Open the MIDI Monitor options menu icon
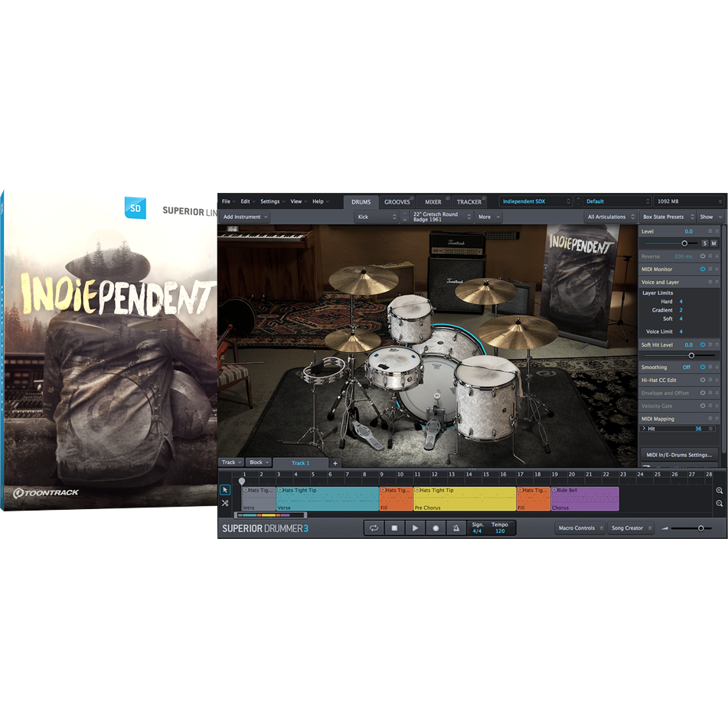728x728 pixels. pyautogui.click(x=710, y=269)
